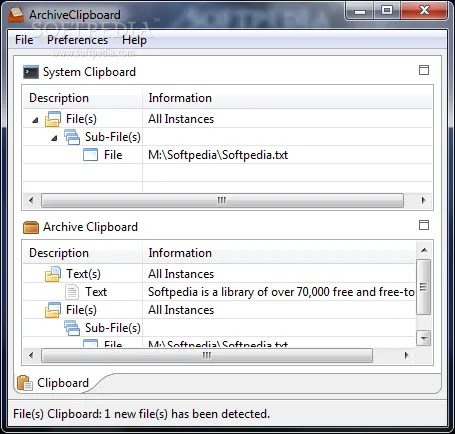The width and height of the screenshot is (455, 434).
Task: Select the File row in System Clipboard
Action: click(227, 155)
